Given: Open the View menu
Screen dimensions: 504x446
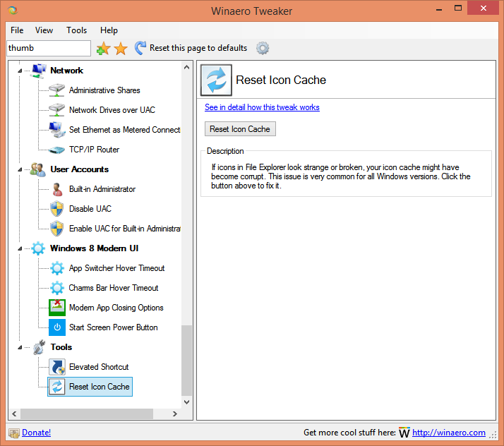Looking at the screenshot, I should click(44, 30).
